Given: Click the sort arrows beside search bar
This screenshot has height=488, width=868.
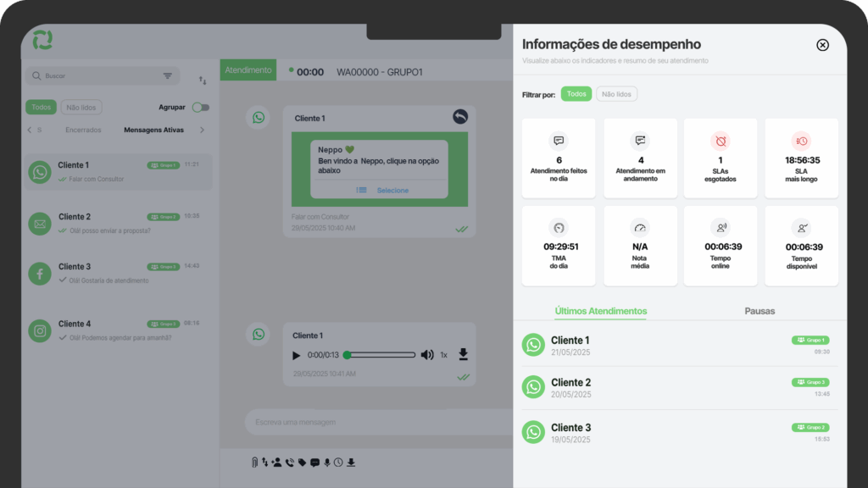Looking at the screenshot, I should (203, 80).
